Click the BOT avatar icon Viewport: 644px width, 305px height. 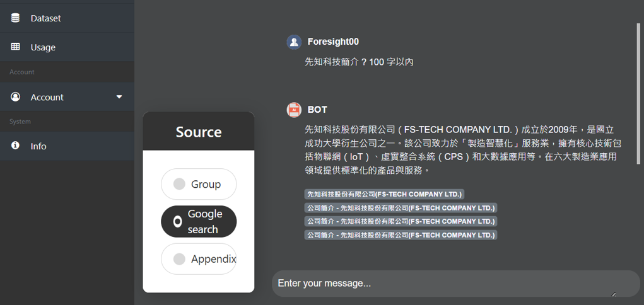[x=294, y=110]
